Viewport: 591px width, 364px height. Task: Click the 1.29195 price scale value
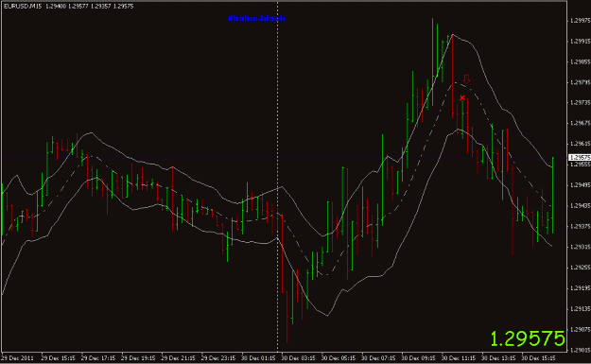point(581,288)
